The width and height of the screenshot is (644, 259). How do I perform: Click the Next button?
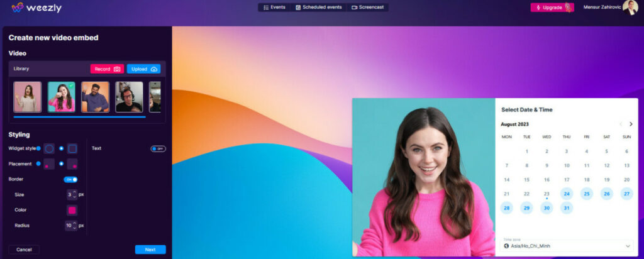[150, 250]
